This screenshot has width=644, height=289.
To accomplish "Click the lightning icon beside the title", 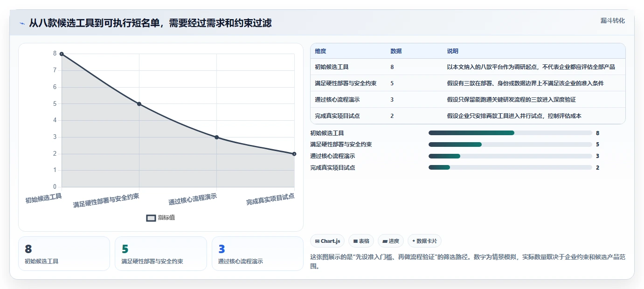I will 22,23.
